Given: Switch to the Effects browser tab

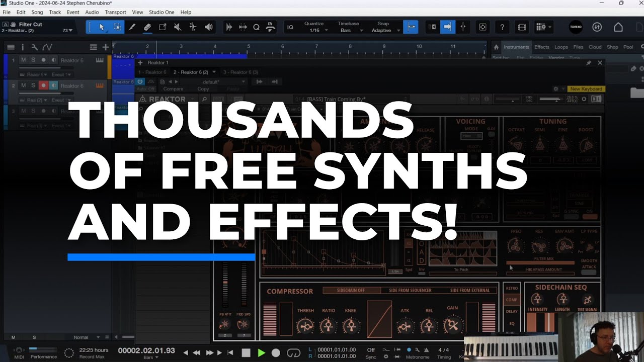Looking at the screenshot, I should click(x=542, y=47).
